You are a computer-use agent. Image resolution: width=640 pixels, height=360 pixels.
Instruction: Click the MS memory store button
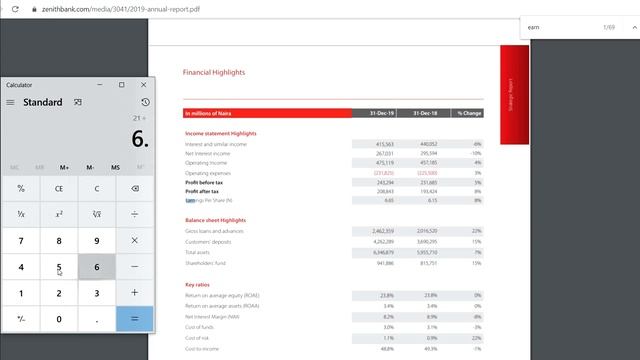(116, 167)
